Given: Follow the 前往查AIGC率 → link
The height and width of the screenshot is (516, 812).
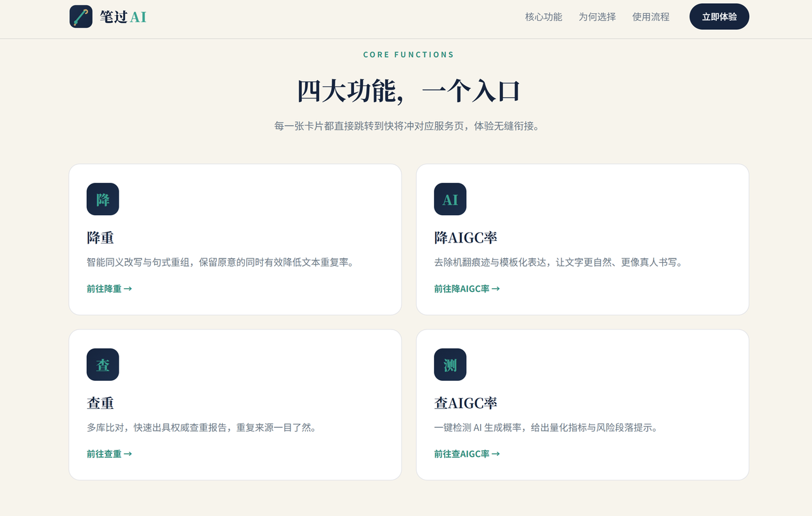Looking at the screenshot, I should [467, 454].
